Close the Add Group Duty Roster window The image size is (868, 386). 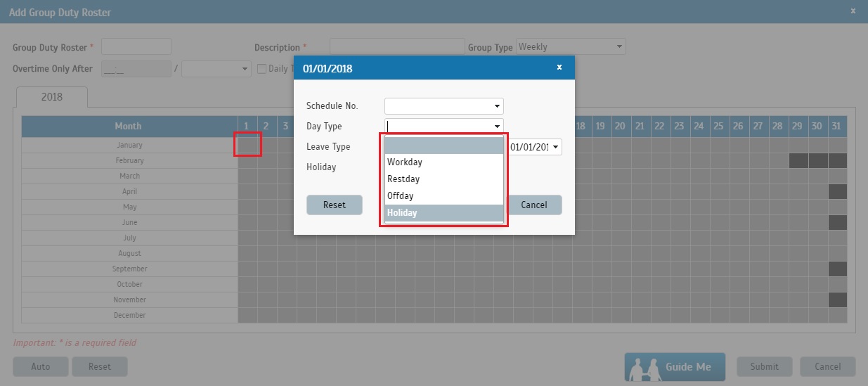click(x=853, y=11)
